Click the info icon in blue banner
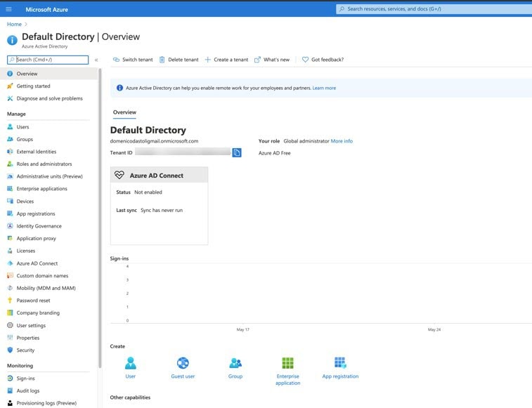 (119, 88)
